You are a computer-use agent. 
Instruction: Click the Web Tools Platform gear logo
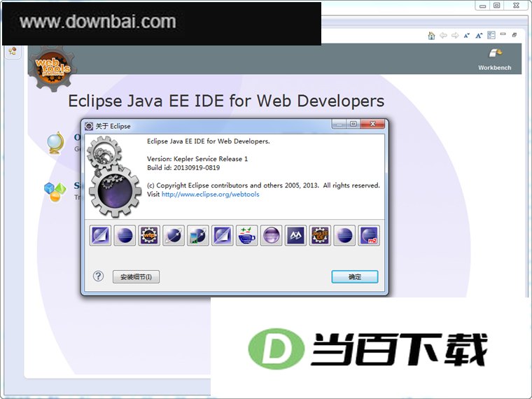(52, 69)
